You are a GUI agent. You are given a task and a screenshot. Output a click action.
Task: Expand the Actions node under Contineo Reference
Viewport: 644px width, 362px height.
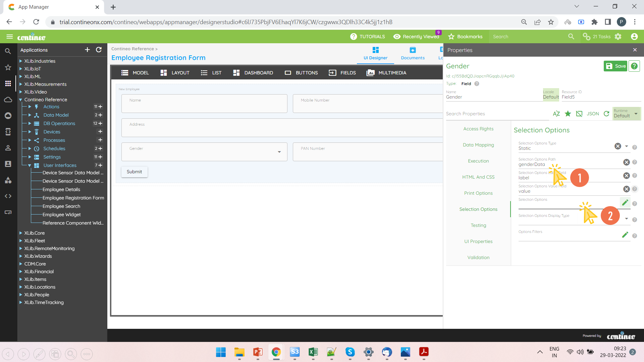click(29, 107)
